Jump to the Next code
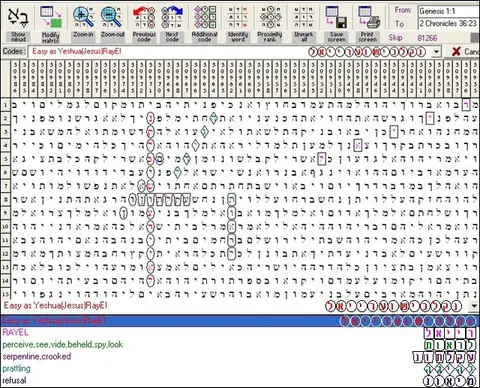480x388 pixels. [172, 17]
